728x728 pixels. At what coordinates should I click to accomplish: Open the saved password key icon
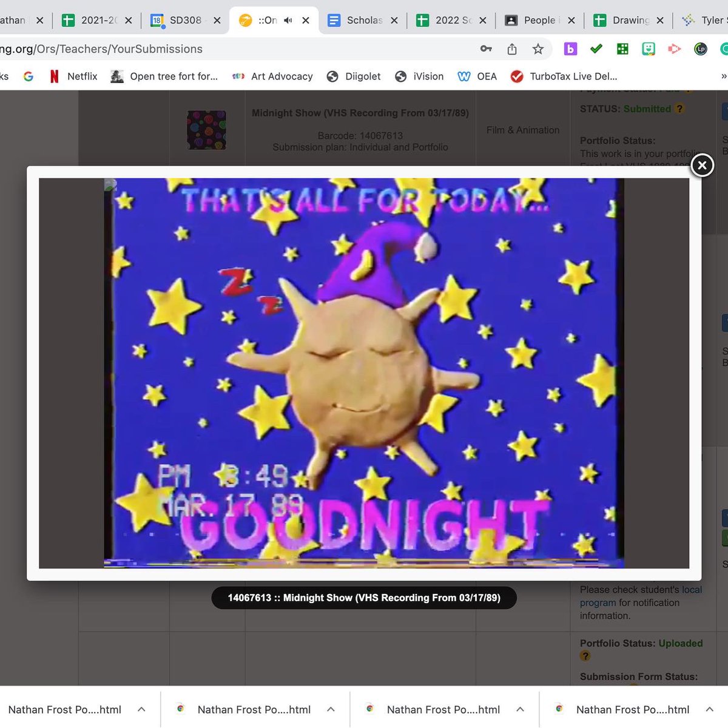(x=486, y=49)
